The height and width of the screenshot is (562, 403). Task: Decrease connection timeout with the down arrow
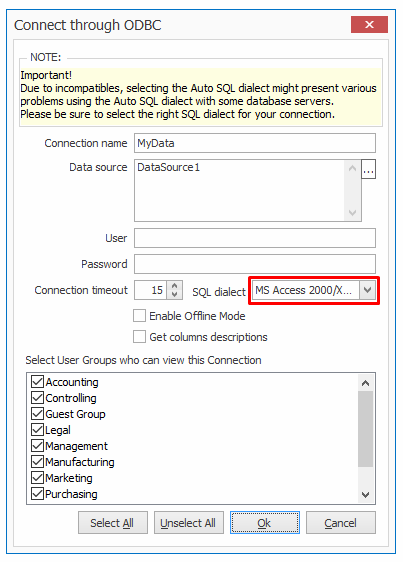[175, 294]
